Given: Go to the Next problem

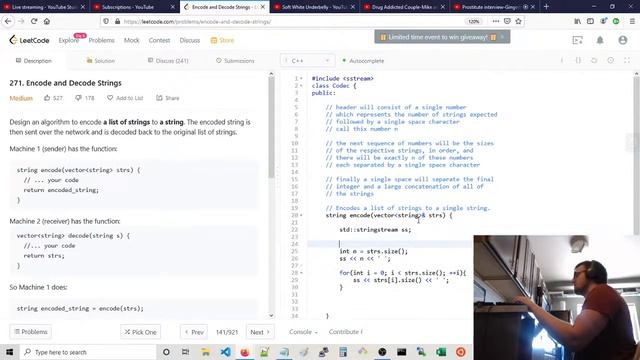Looking at the screenshot, I should pyautogui.click(x=260, y=332).
